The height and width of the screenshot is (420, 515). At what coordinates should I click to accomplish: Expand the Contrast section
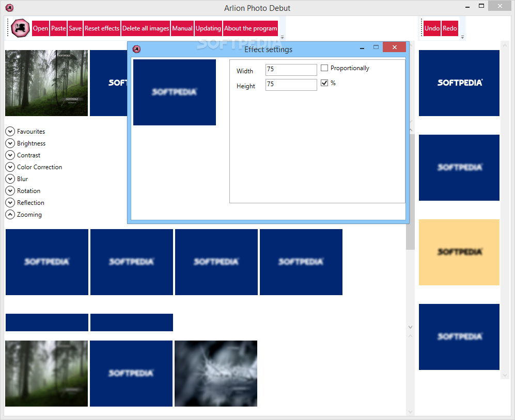10,155
